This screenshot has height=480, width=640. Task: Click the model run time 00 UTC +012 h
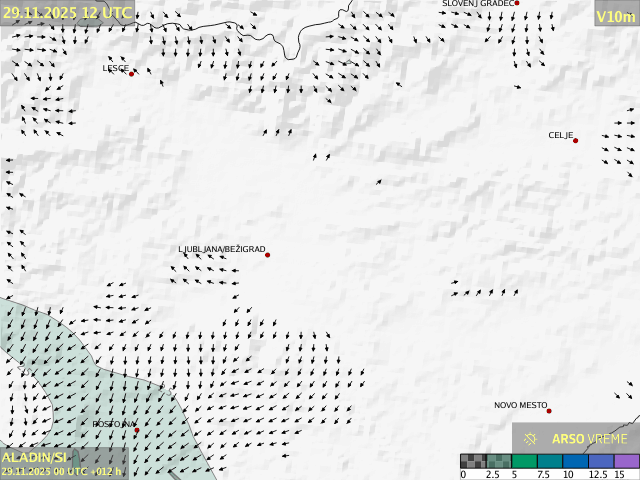pyautogui.click(x=61, y=471)
